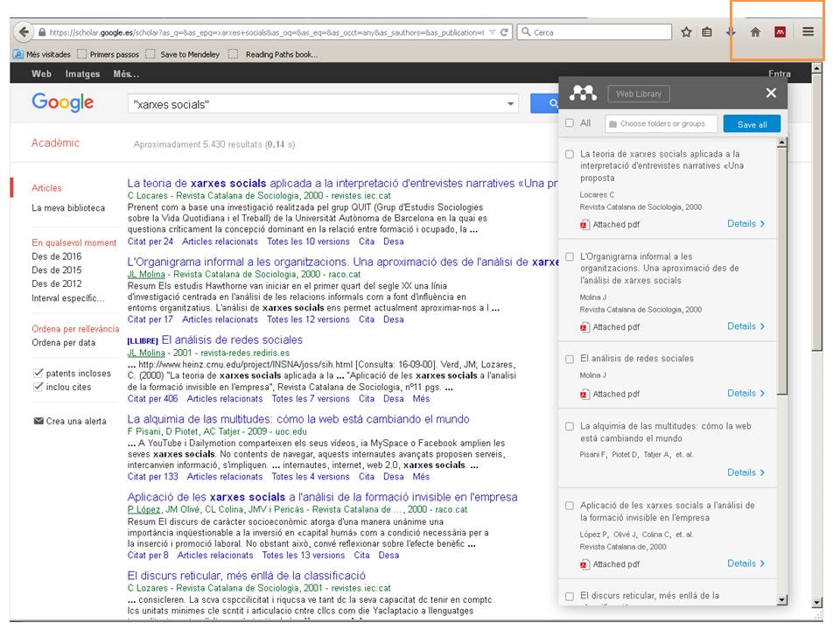
Task: Click the magnifier icon in the Cerca box
Action: pyautogui.click(x=526, y=32)
